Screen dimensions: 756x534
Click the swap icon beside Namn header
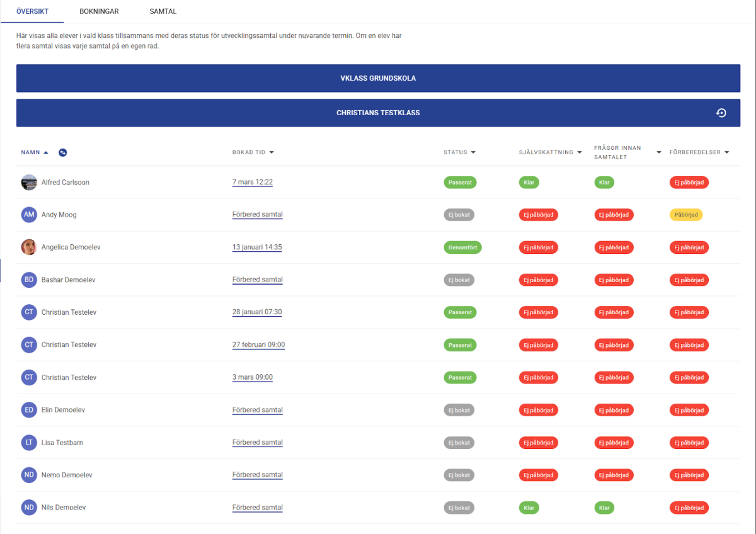click(62, 152)
